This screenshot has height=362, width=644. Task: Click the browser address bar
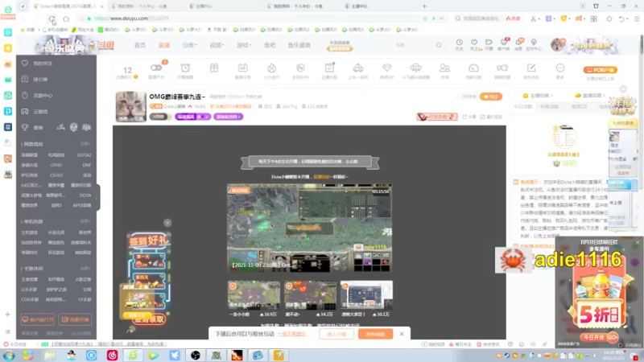(254, 19)
